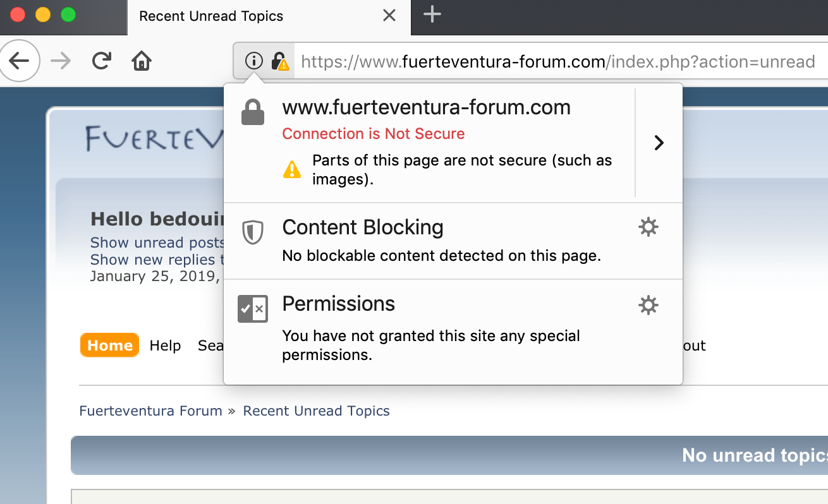Close the Recent Unread Topics tab
The height and width of the screenshot is (504, 828).
click(389, 16)
